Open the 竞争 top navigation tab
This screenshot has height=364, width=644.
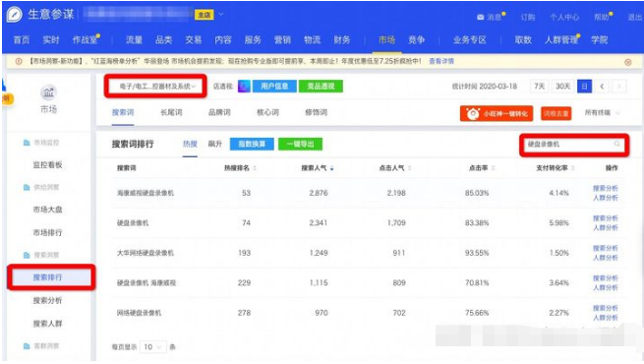(416, 40)
